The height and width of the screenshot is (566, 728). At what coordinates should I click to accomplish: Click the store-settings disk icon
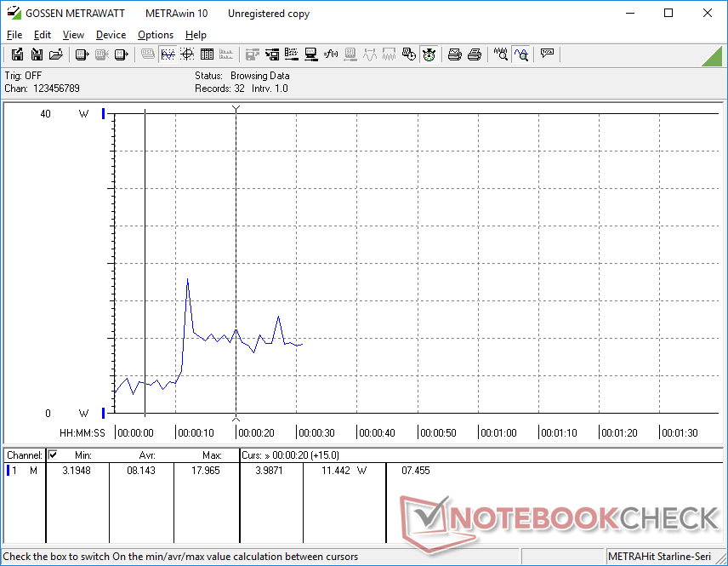pyautogui.click(x=272, y=54)
